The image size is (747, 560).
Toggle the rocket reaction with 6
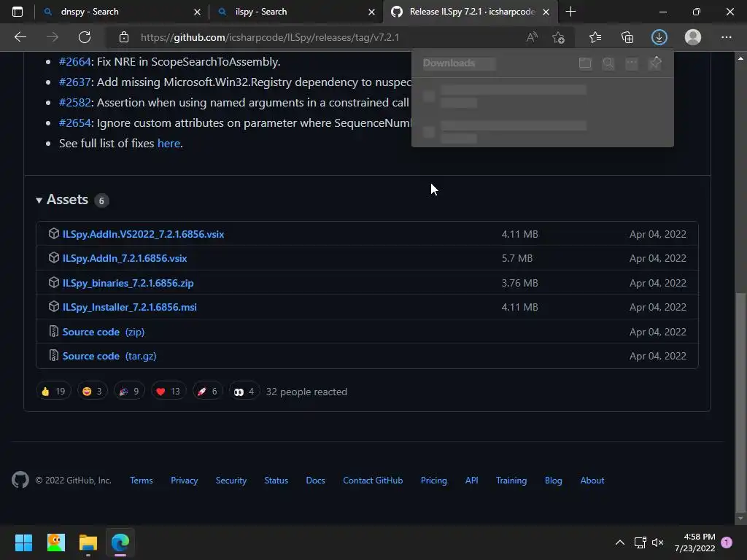[x=208, y=392]
